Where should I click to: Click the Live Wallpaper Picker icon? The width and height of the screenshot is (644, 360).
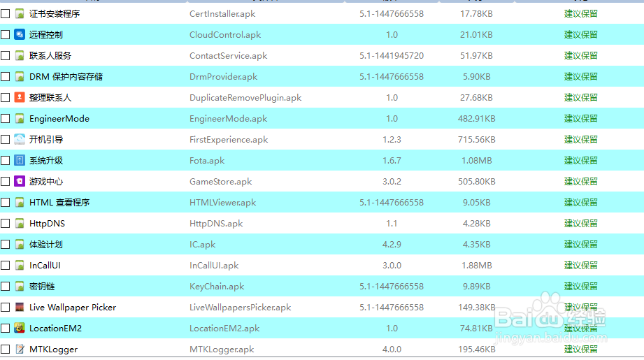tap(20, 307)
